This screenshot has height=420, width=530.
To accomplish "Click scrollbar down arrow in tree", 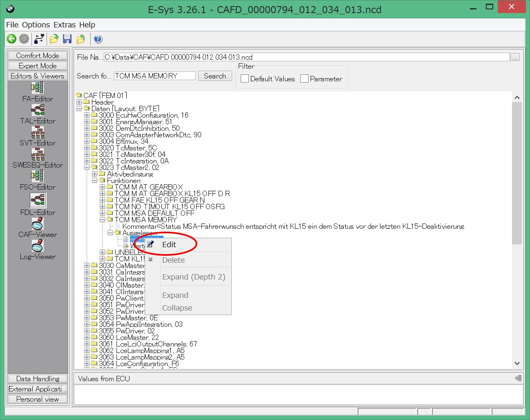I will 517,363.
